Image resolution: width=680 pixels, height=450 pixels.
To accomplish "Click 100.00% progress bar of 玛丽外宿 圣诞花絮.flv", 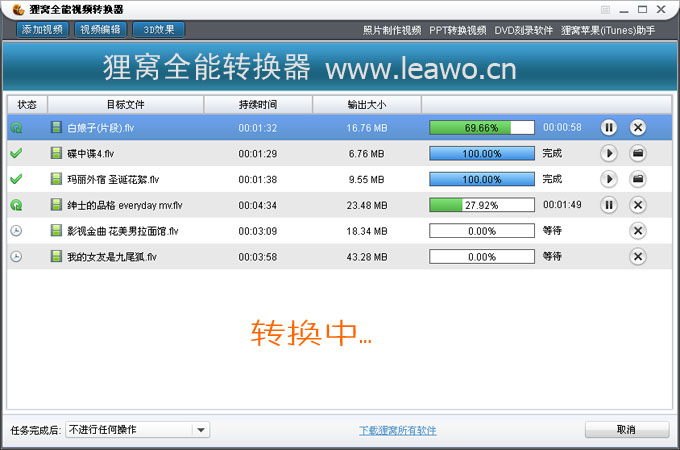I will pyautogui.click(x=482, y=179).
